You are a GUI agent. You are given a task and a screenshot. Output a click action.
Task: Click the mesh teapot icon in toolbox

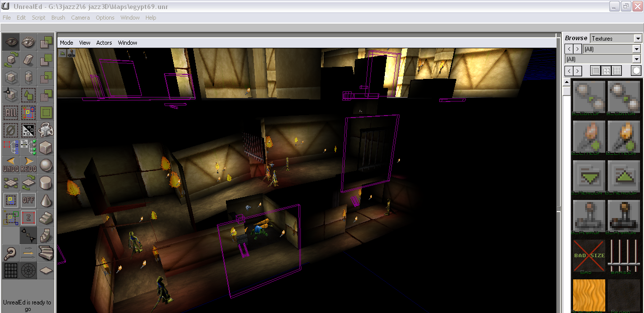46,130
